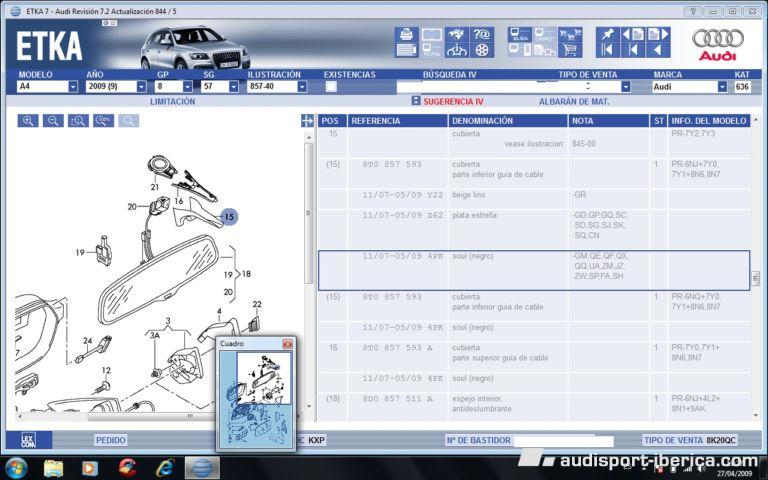
Task: Zoom in on the illustration
Action: [28, 121]
